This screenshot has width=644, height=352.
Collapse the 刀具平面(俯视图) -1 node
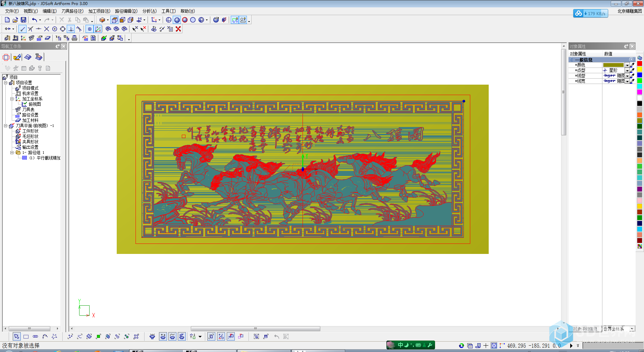[x=6, y=126]
